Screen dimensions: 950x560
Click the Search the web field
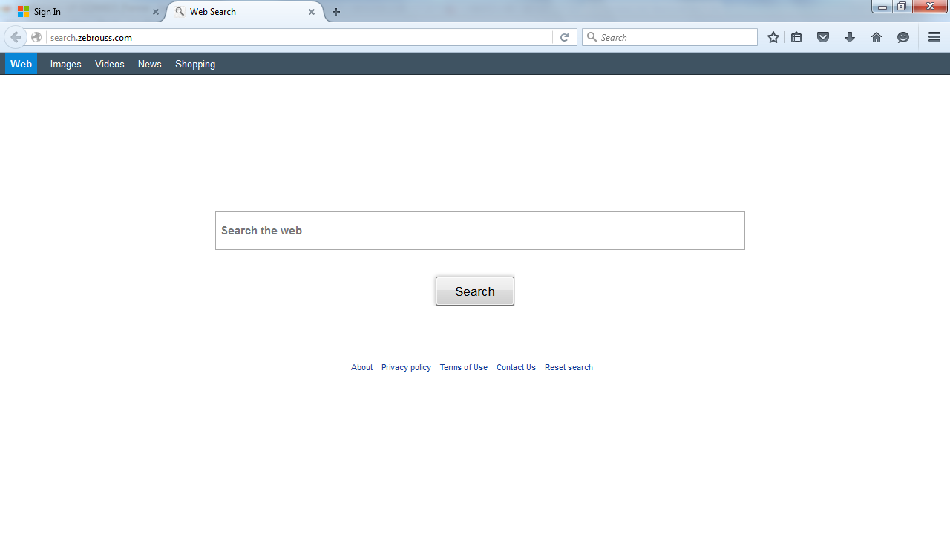(480, 231)
